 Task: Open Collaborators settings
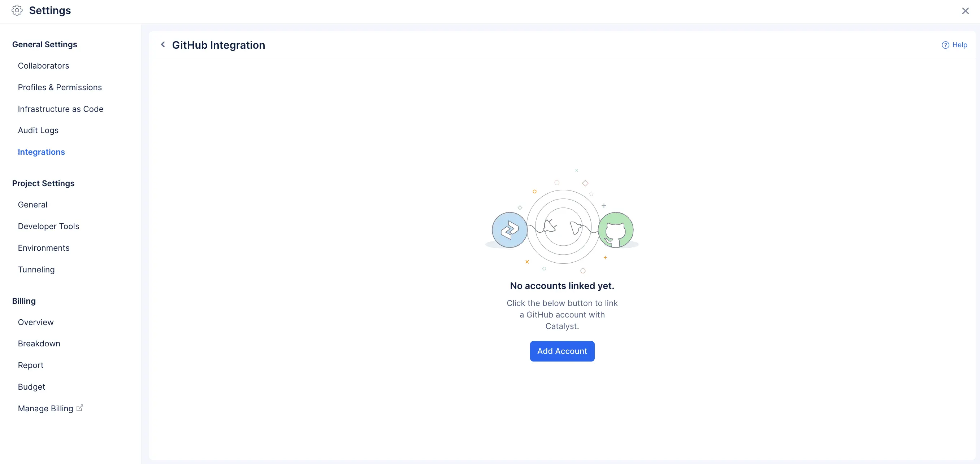coord(43,66)
